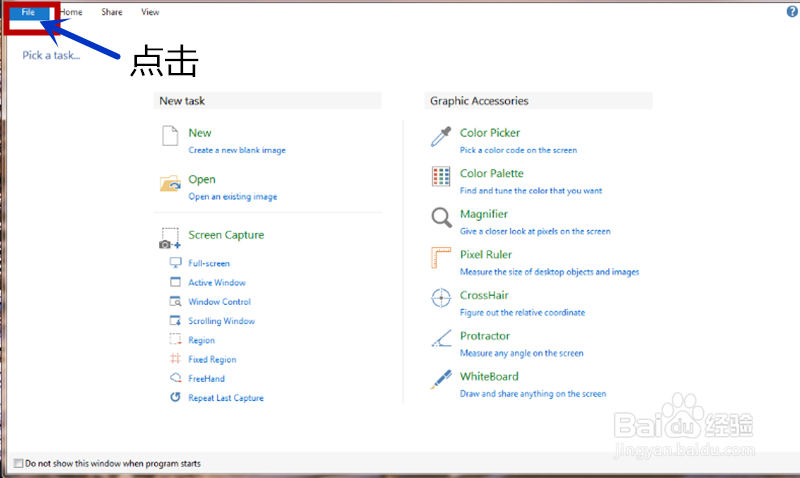Open the Pixel Ruler icon

[441, 259]
